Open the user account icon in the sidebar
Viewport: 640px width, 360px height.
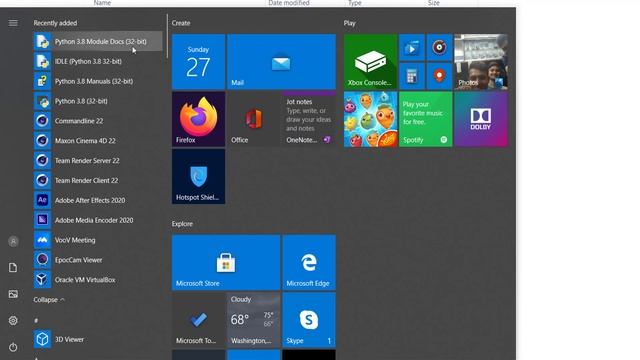pyautogui.click(x=13, y=242)
